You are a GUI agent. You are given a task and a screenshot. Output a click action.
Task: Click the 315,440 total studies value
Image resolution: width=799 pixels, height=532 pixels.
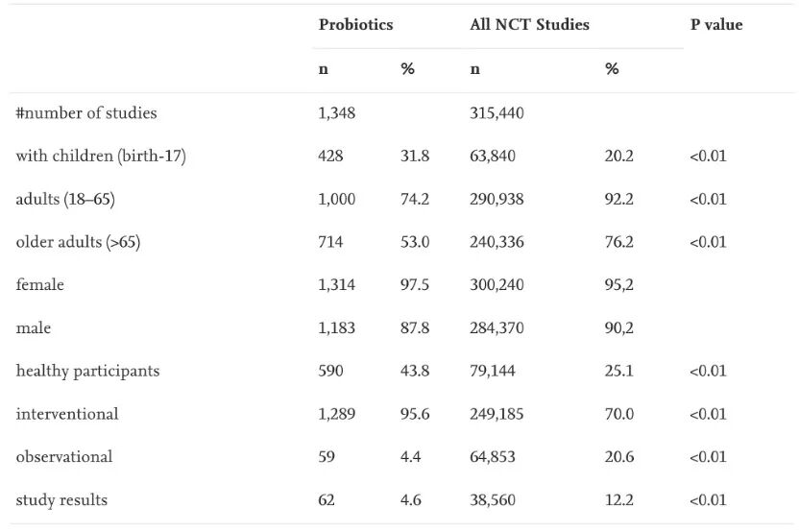click(496, 113)
